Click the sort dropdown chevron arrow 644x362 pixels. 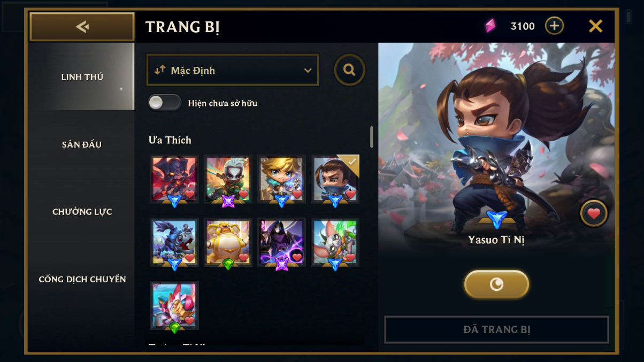(308, 71)
